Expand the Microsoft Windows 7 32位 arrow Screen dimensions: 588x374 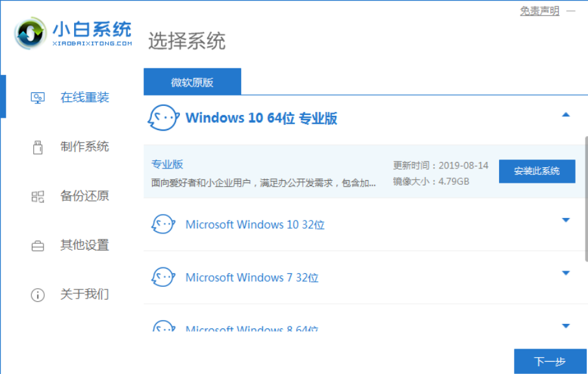[x=565, y=273]
